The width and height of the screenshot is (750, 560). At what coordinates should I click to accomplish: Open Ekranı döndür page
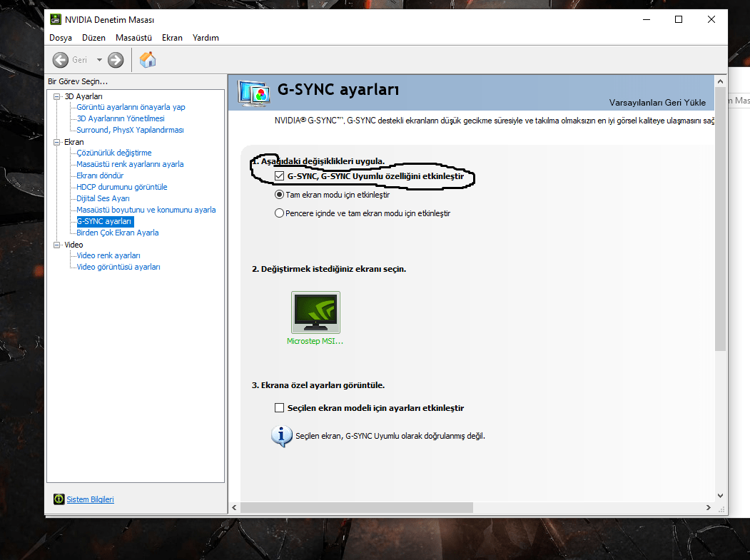point(100,175)
